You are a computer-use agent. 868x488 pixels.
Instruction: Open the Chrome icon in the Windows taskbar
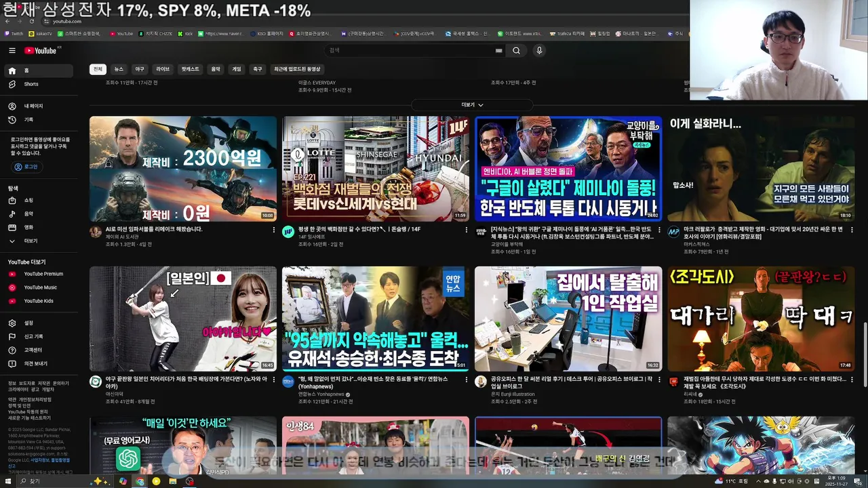[140, 481]
